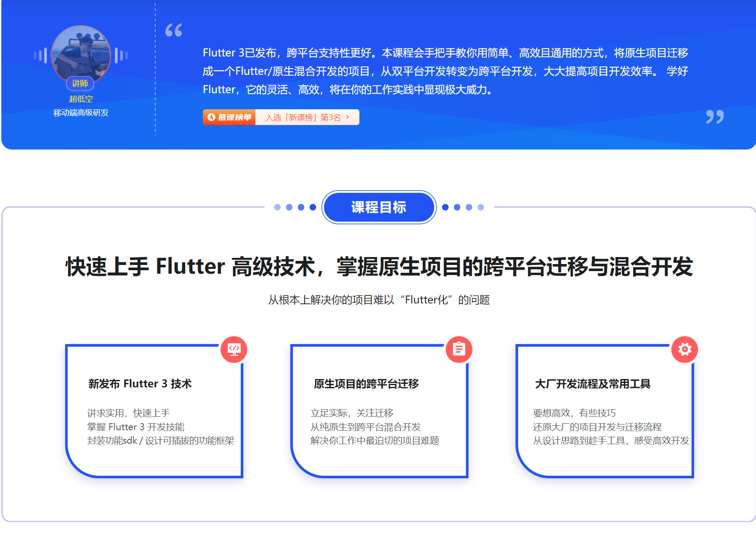This screenshot has width=756, height=543.
Task: Click line 解决你工作中最迫切的项目难题
Action: 375,441
